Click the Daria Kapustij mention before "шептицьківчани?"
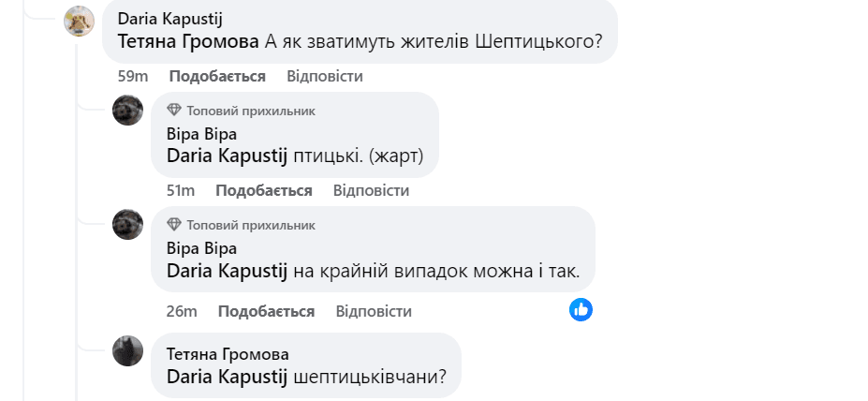This screenshot has width=868, height=401. point(227,377)
